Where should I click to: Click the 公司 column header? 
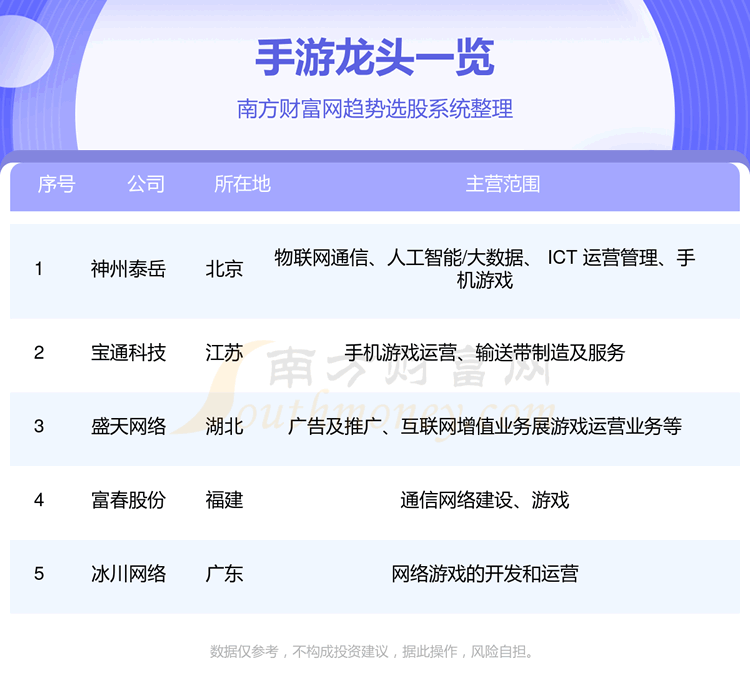coord(146,184)
